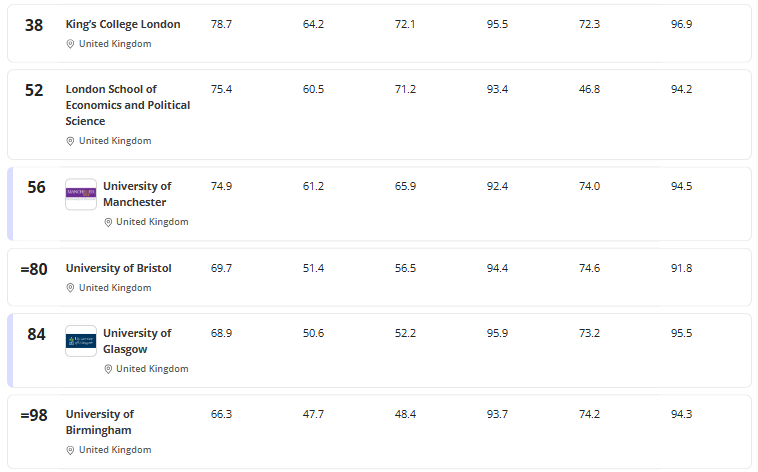Click the University of Manchester logo
The height and width of the screenshot is (472, 758).
(81, 194)
